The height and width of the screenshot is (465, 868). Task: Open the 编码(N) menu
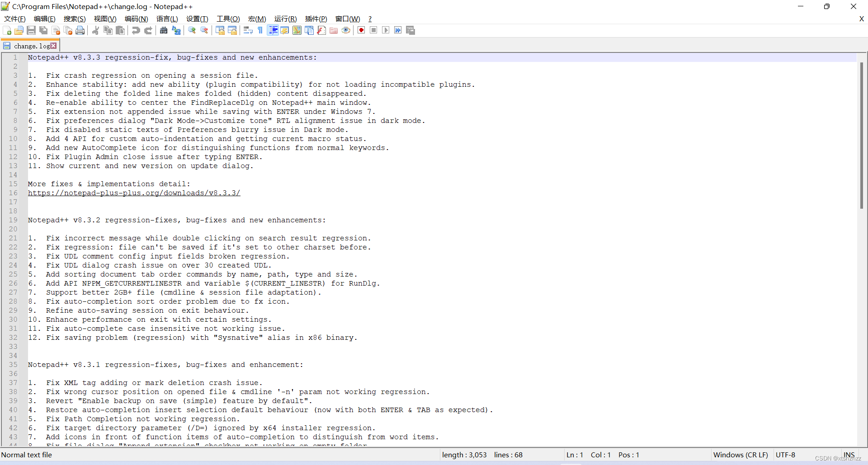137,19
